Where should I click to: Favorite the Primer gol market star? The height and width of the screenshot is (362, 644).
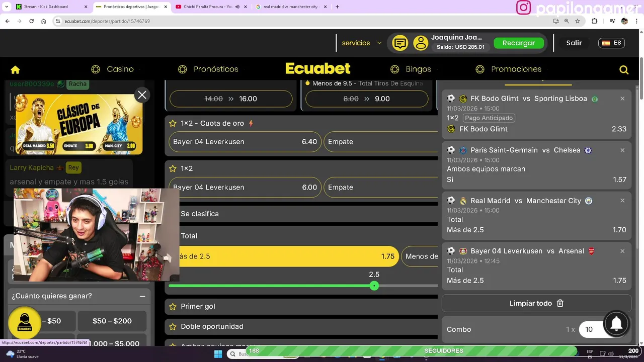pos(173,306)
